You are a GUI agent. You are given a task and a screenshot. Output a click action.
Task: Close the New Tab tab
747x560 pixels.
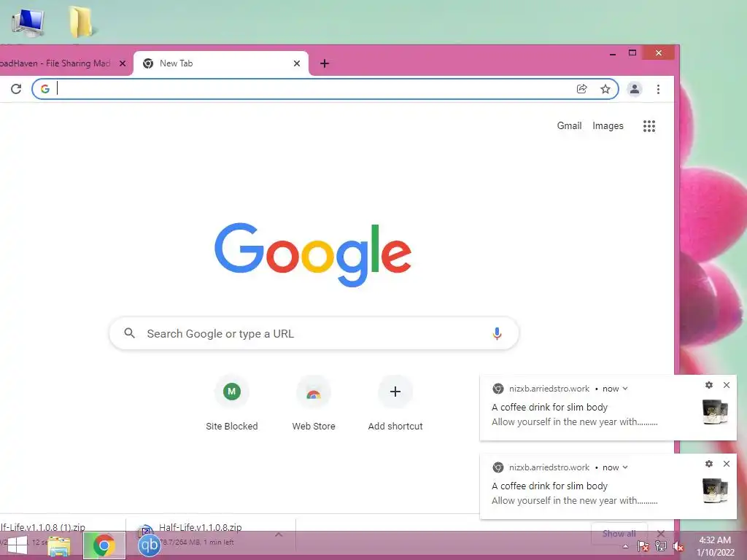(297, 63)
